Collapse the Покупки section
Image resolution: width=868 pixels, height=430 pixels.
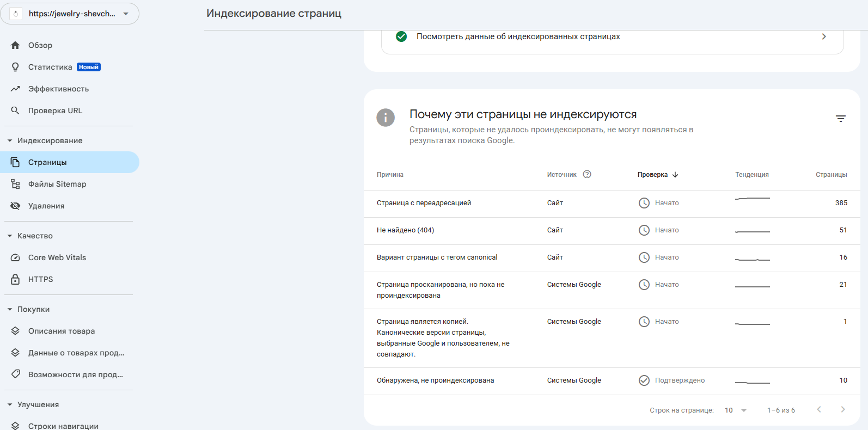click(x=10, y=309)
